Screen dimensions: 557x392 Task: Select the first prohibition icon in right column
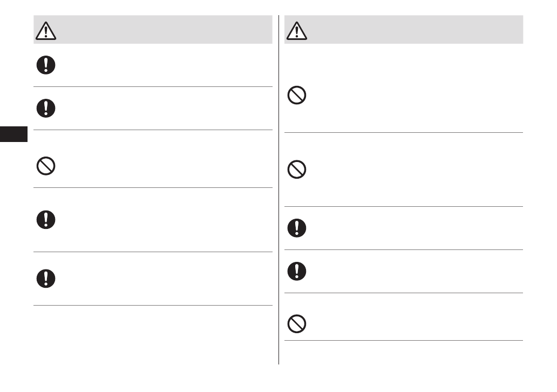tap(297, 96)
